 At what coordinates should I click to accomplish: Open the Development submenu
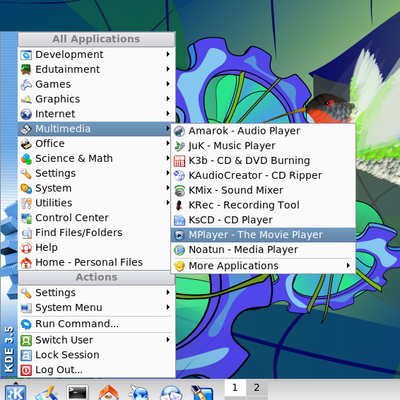coord(96,54)
